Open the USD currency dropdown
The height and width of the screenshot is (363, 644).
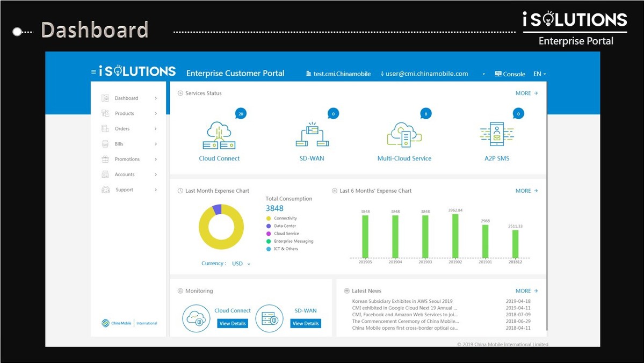point(241,264)
